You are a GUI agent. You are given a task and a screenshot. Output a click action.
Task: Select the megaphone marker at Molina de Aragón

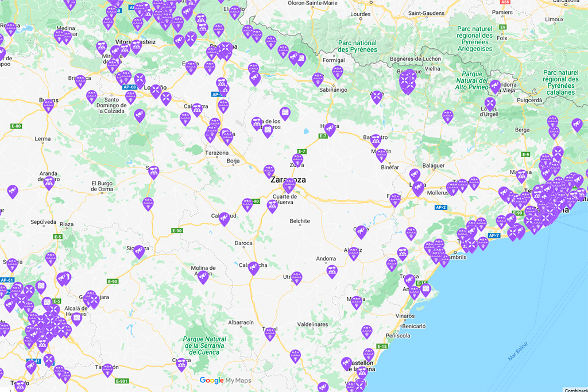203,277
